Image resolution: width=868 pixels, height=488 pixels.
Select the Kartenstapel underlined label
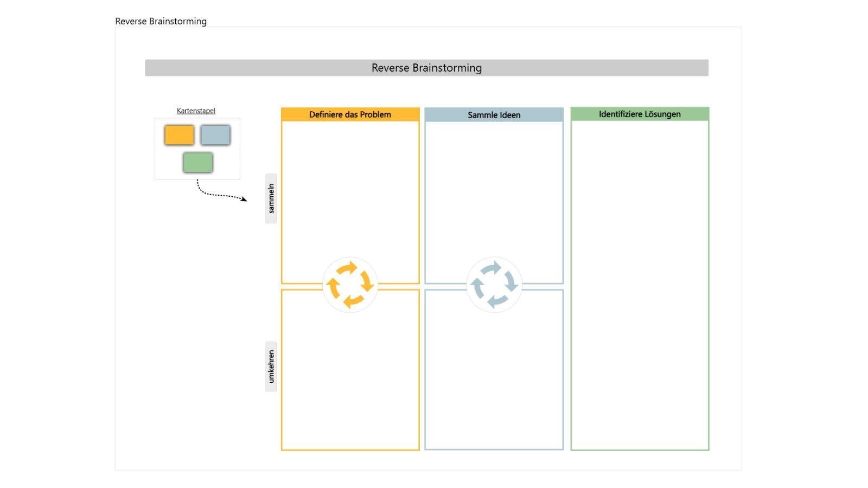click(x=196, y=111)
